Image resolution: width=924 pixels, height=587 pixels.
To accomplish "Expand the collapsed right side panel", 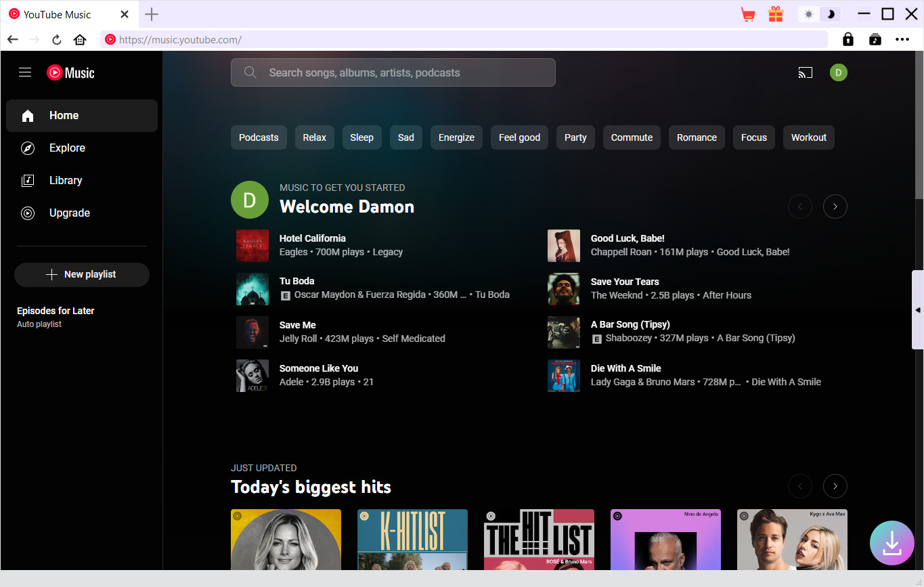I will [x=917, y=309].
